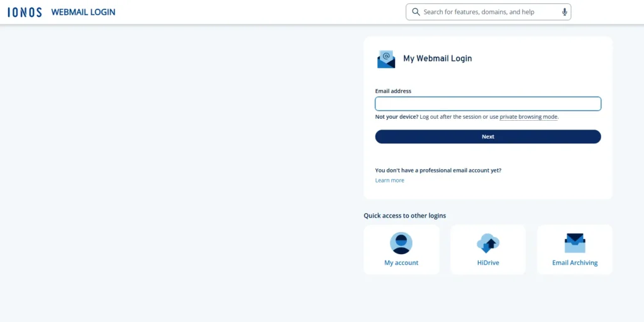Focus the Email address input field

point(488,104)
